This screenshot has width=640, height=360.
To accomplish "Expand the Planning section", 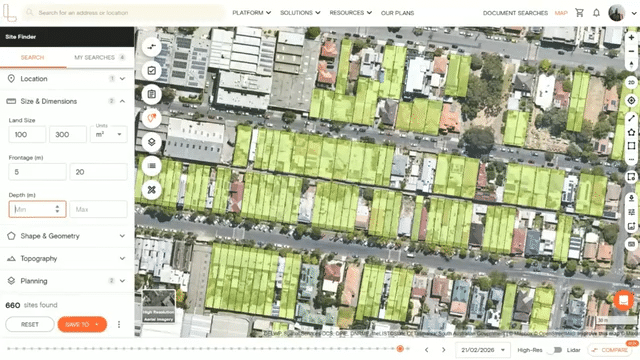I will tap(67, 281).
